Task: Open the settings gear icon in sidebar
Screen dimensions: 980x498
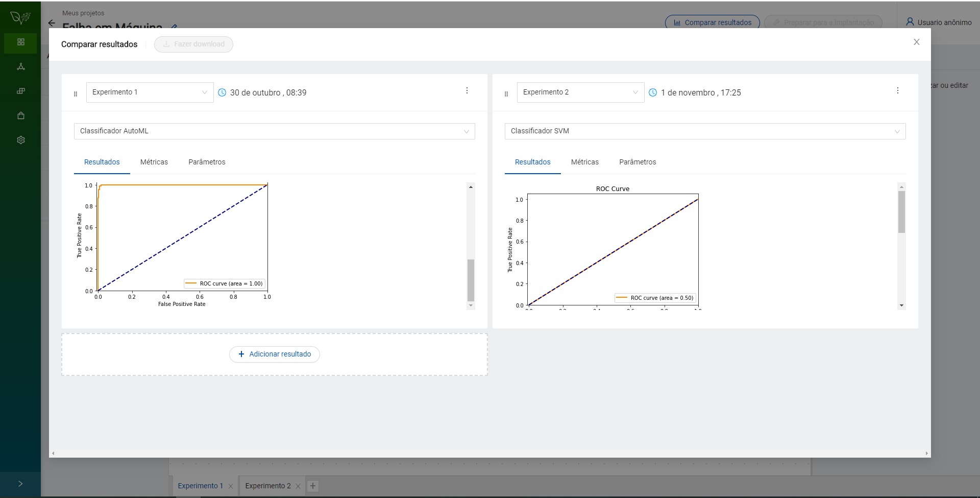Action: tap(20, 140)
